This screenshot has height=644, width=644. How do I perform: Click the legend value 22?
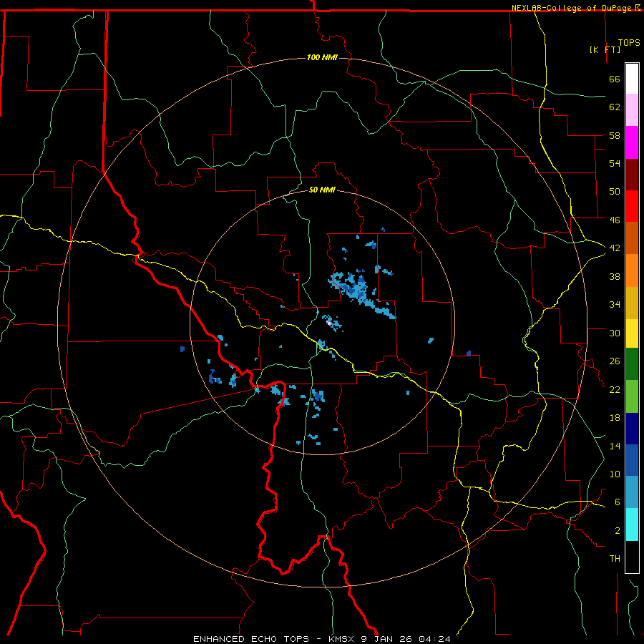(615, 389)
